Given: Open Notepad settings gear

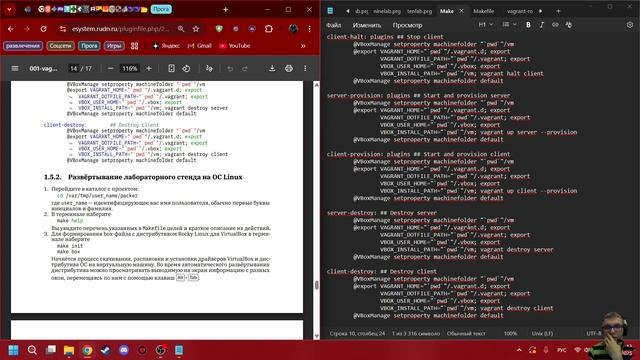Looking at the screenshot, I should coord(630,25).
